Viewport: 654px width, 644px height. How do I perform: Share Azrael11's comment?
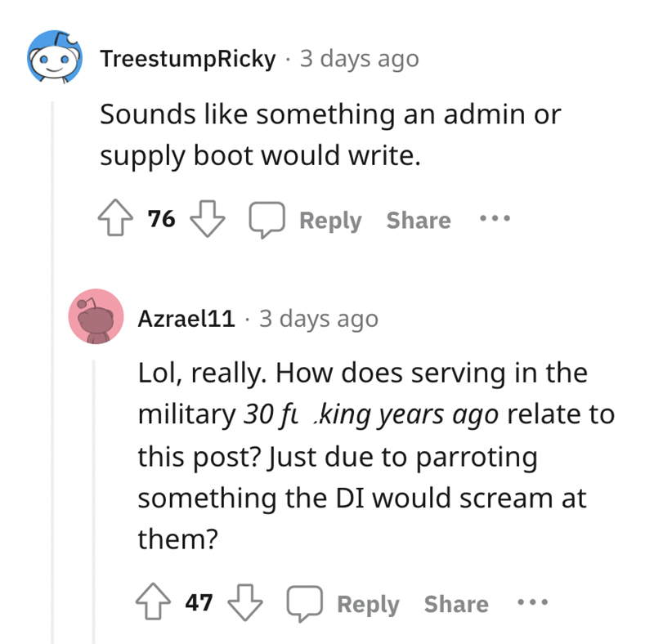coord(456,604)
